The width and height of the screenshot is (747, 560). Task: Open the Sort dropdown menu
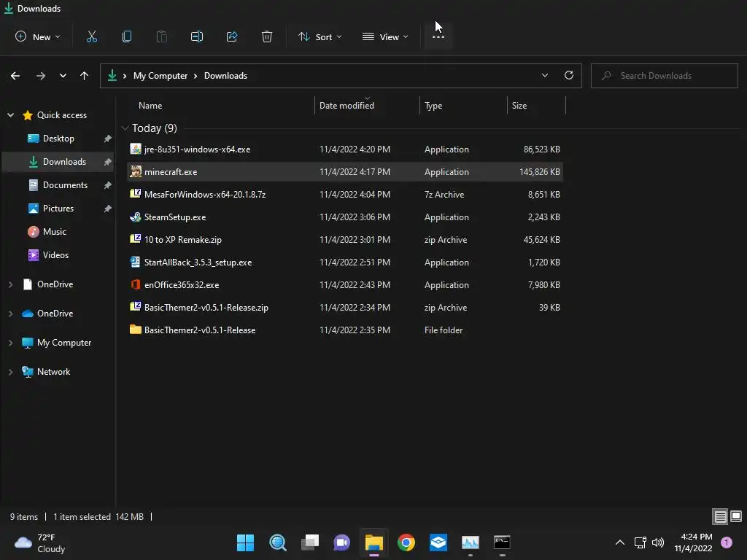pos(320,36)
